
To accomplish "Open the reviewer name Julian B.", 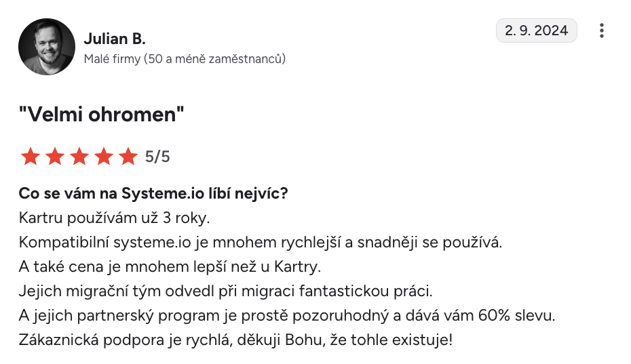I will click(115, 38).
